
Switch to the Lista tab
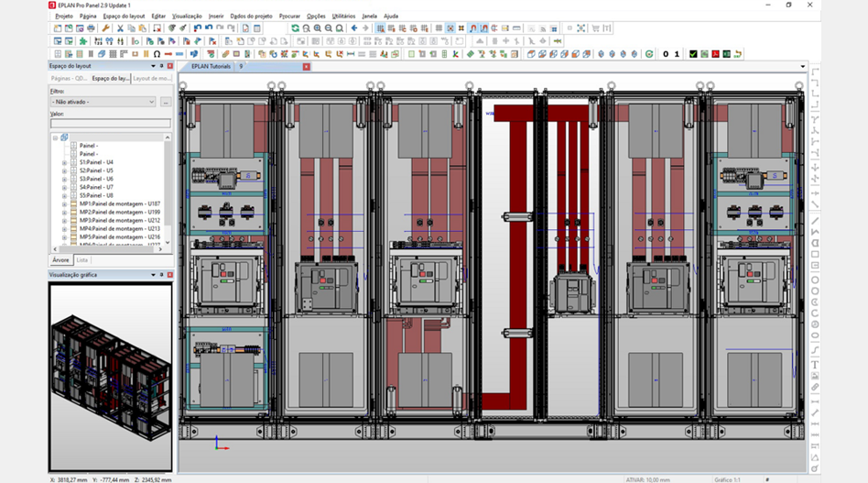(x=82, y=260)
